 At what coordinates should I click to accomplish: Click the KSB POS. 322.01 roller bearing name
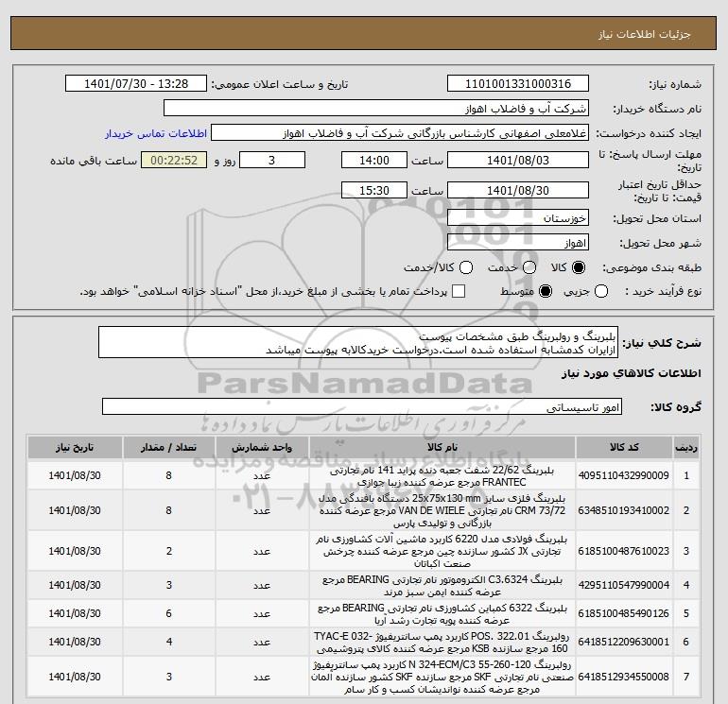[x=442, y=643]
